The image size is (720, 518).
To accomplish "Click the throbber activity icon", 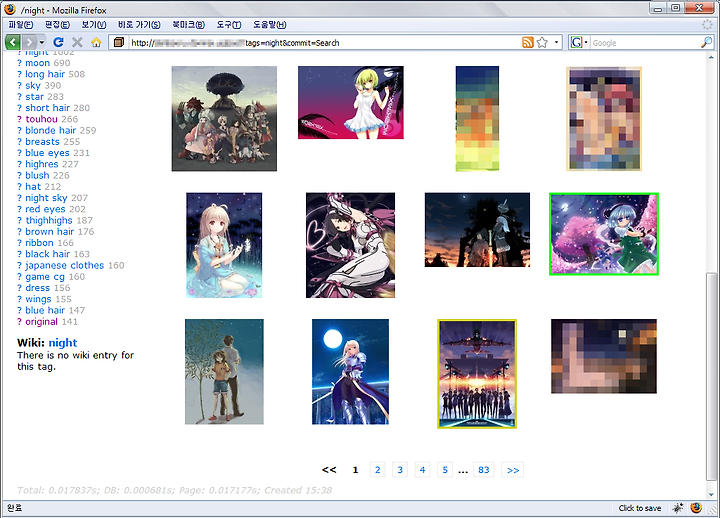I will [x=707, y=25].
